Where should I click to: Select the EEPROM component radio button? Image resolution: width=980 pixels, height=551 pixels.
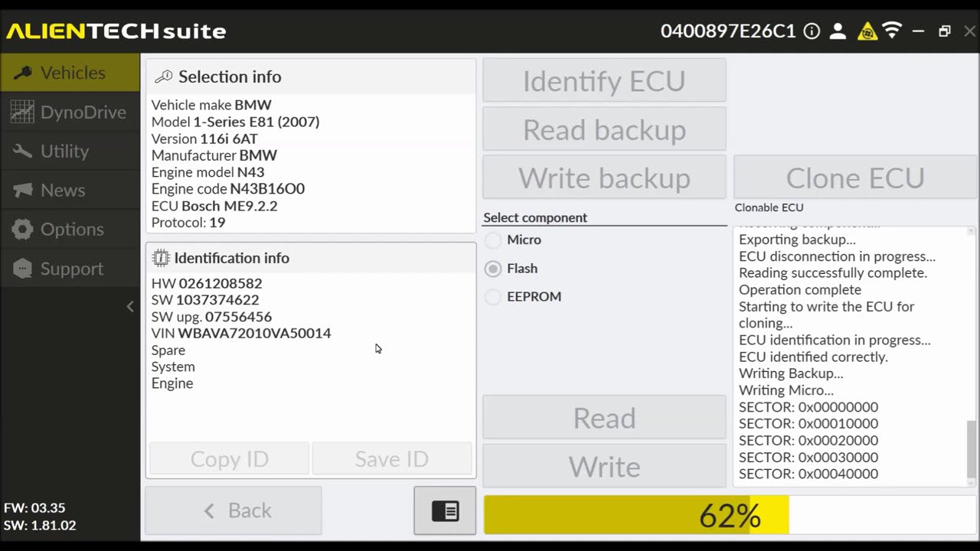pos(493,297)
